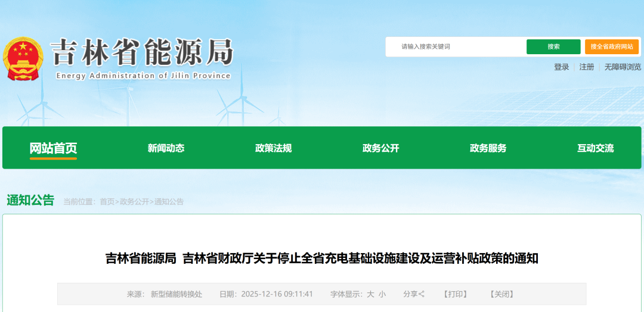This screenshot has height=312, width=644.
Task: Click the share icon next to 分享
Action: (422, 294)
